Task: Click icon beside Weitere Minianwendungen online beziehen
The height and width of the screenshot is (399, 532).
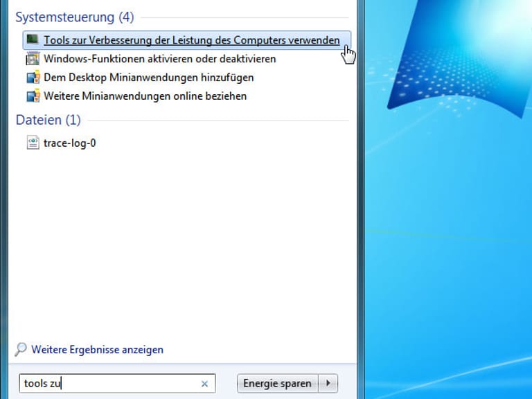Action: [33, 96]
